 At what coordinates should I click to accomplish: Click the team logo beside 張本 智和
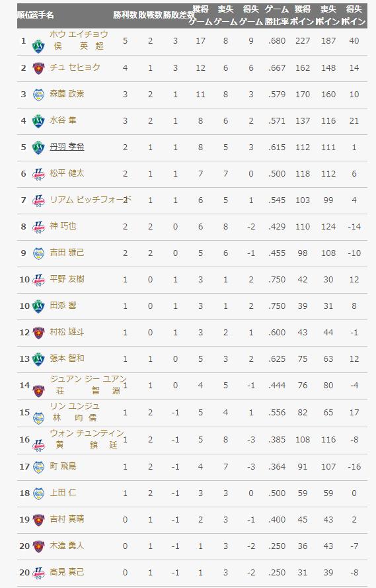click(x=38, y=359)
